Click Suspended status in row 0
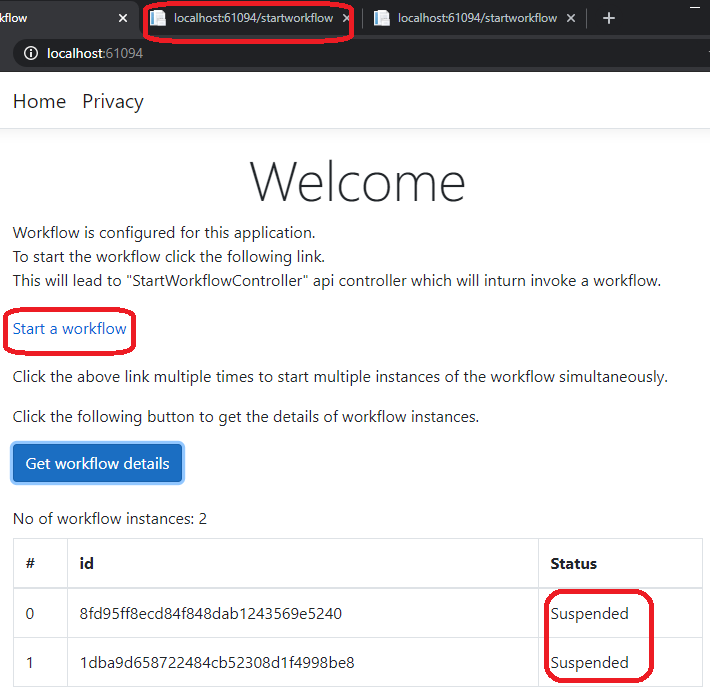 pyautogui.click(x=590, y=614)
